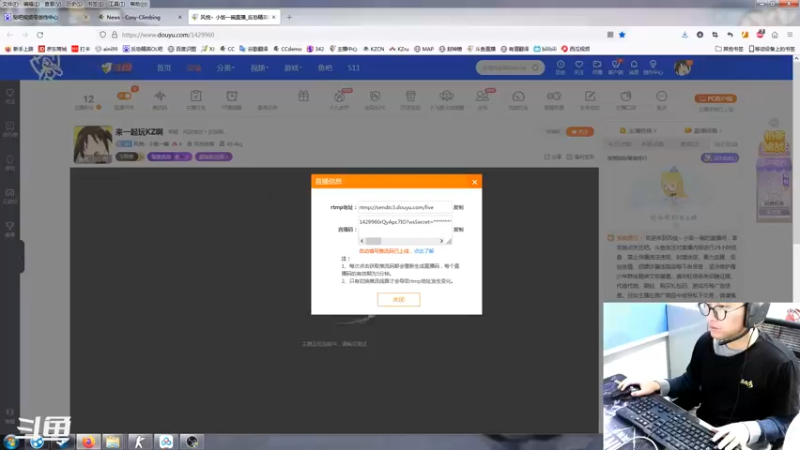Open the flame icon in streamer toolbar
Screen dimensions: 800x450
pyautogui.click(x=339, y=96)
